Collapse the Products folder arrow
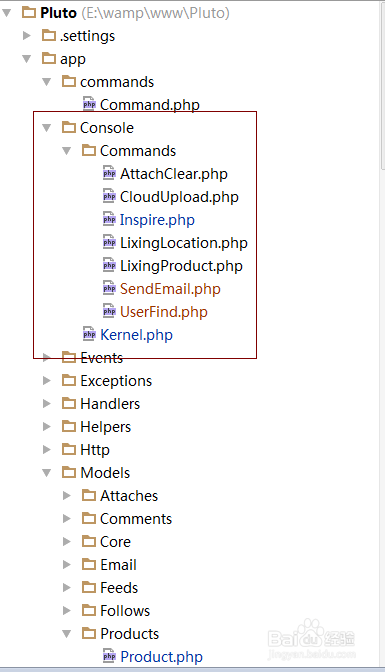Image resolution: width=385 pixels, height=672 pixels. tap(66, 633)
